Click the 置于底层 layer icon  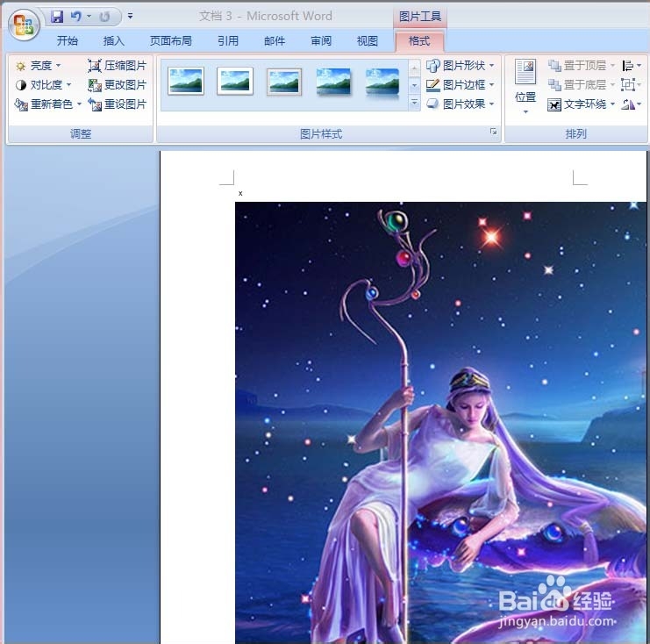(x=554, y=85)
